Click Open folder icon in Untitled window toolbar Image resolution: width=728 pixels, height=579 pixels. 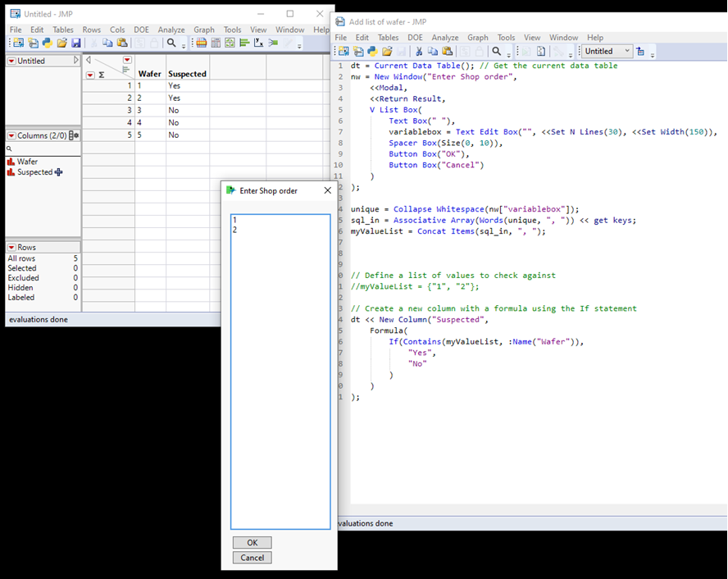(x=61, y=43)
